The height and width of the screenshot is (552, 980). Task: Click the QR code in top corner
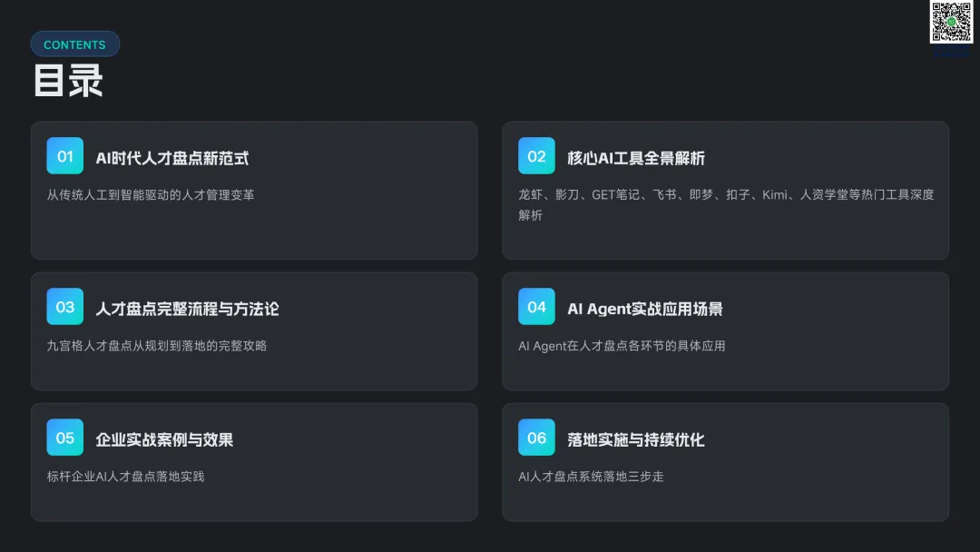[x=951, y=22]
